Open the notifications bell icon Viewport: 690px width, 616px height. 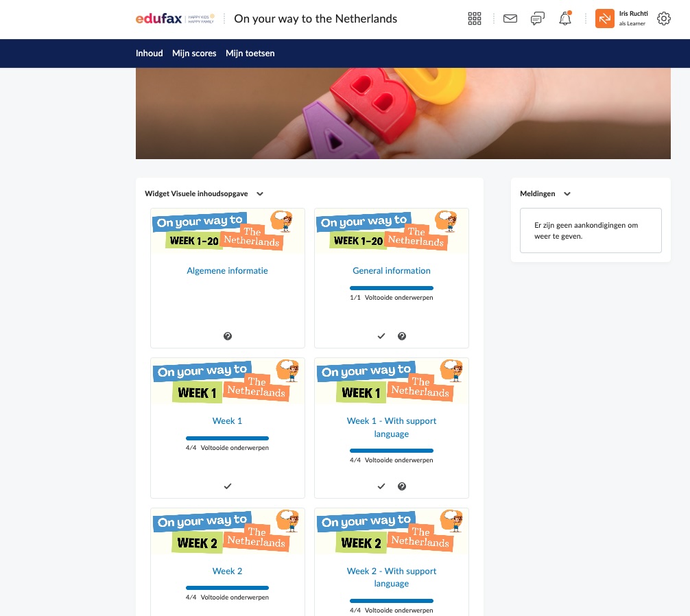pyautogui.click(x=565, y=19)
